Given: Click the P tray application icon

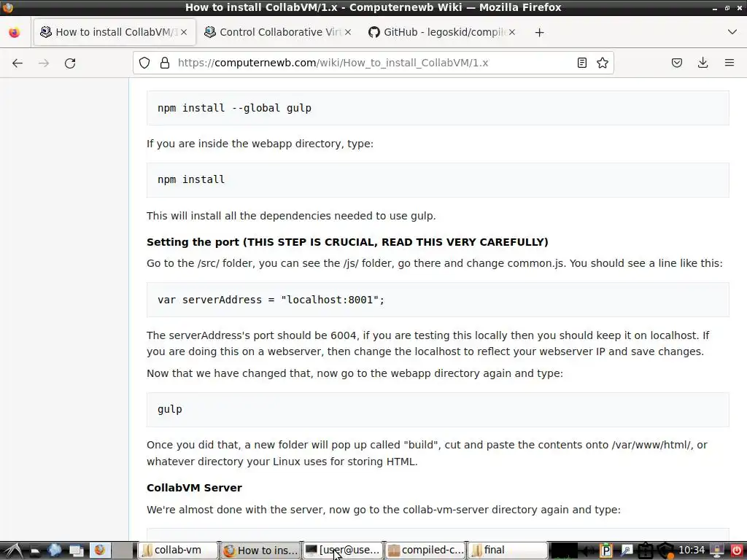Looking at the screenshot, I should pyautogui.click(x=605, y=551).
